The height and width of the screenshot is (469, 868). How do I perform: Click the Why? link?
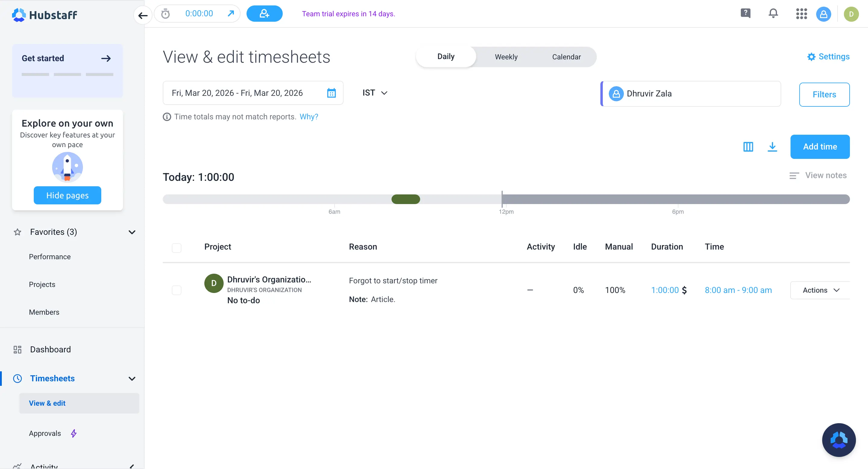(x=309, y=117)
